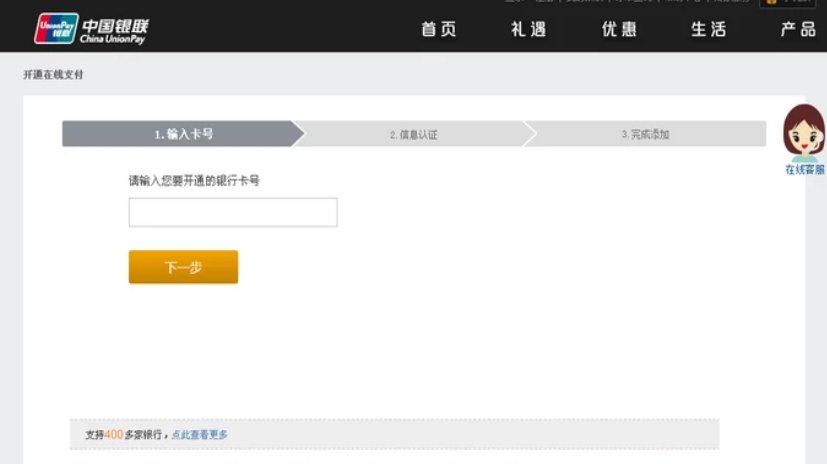Open the 首页 navigation item
The height and width of the screenshot is (464, 827).
click(x=439, y=29)
